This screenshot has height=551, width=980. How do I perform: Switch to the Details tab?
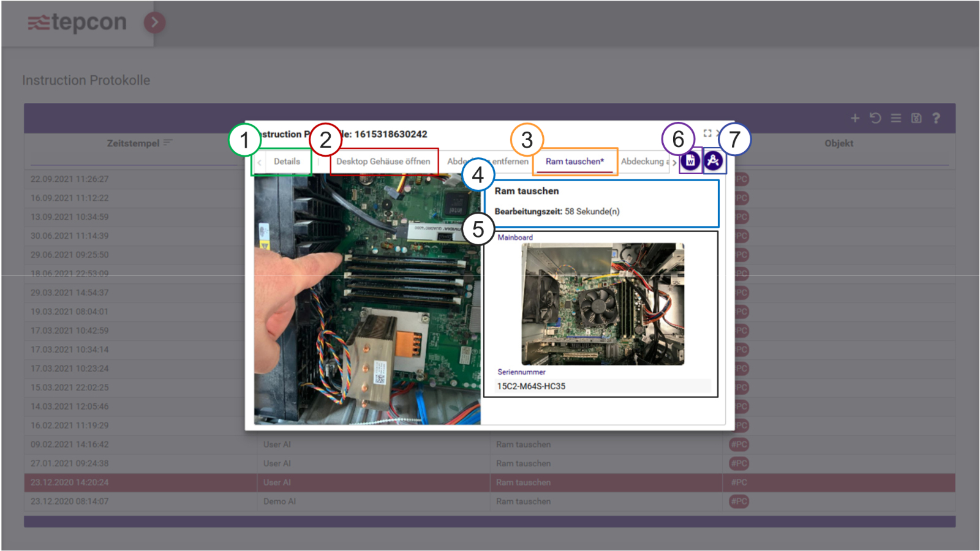click(287, 162)
